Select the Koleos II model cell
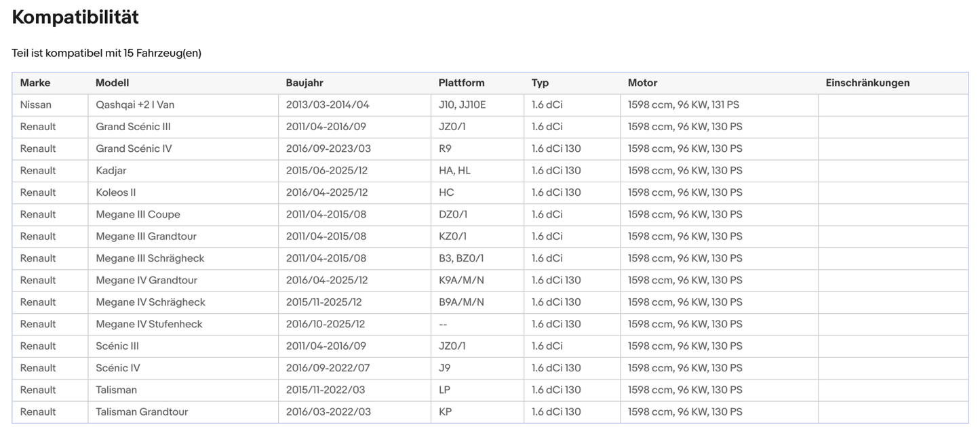Screen dimensions: 980x427 pyautogui.click(x=116, y=192)
